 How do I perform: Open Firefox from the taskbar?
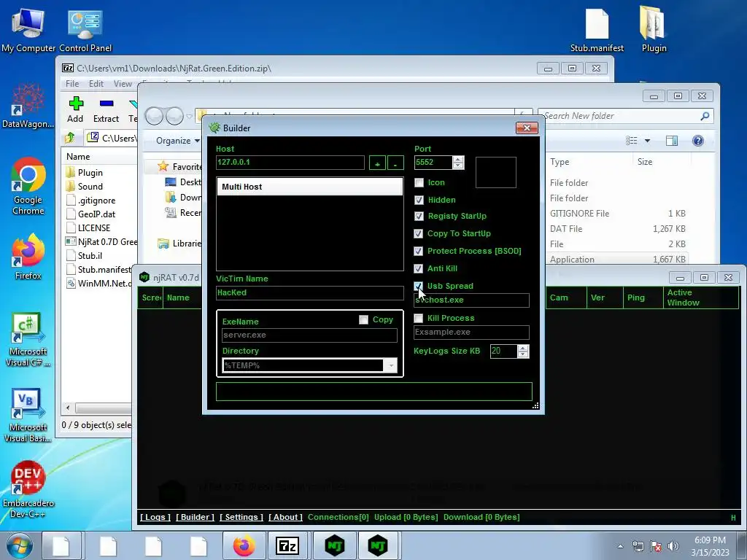tap(244, 545)
